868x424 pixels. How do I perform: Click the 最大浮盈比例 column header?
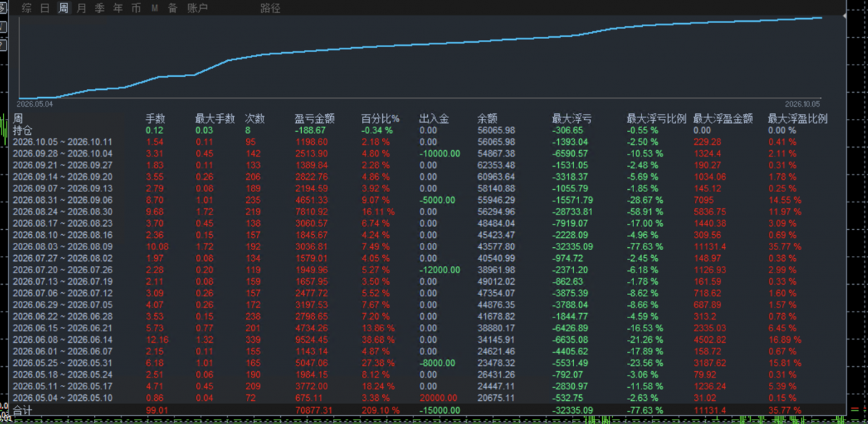tap(797, 119)
